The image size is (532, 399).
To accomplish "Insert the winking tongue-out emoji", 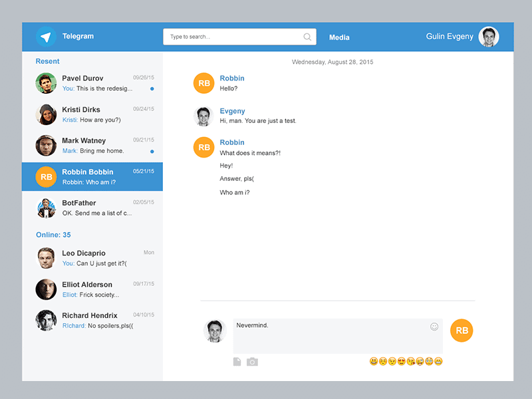I will tap(420, 361).
